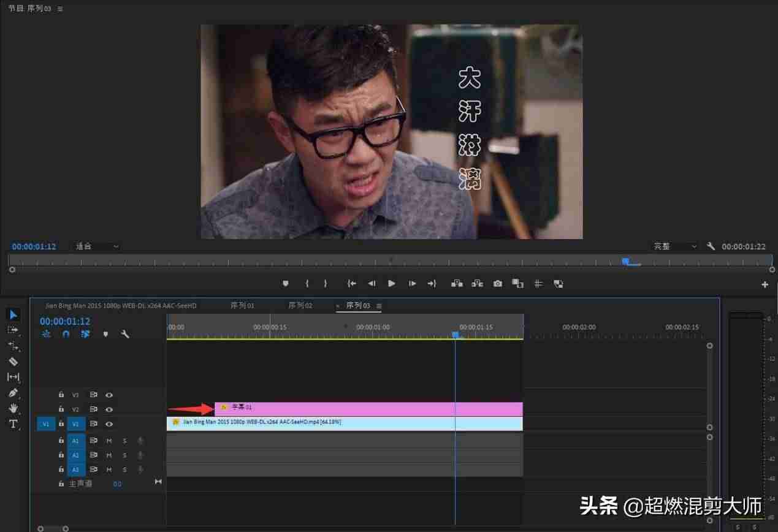This screenshot has width=778, height=532.
Task: Toggle timeline snap magnet
Action: point(66,334)
